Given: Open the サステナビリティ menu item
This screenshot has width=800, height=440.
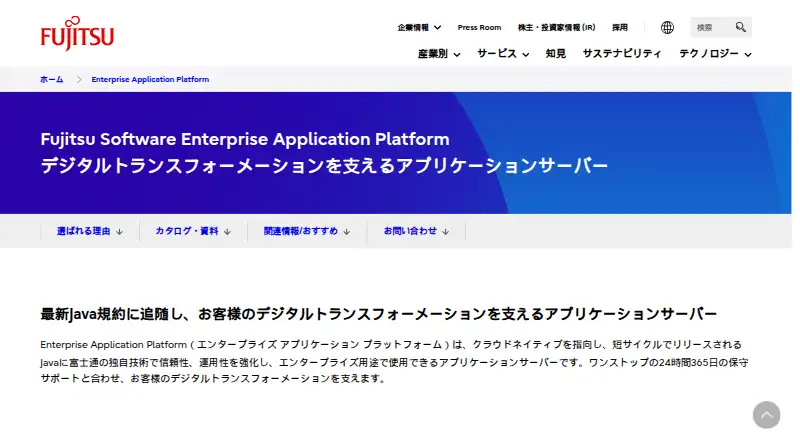Looking at the screenshot, I should click(622, 54).
